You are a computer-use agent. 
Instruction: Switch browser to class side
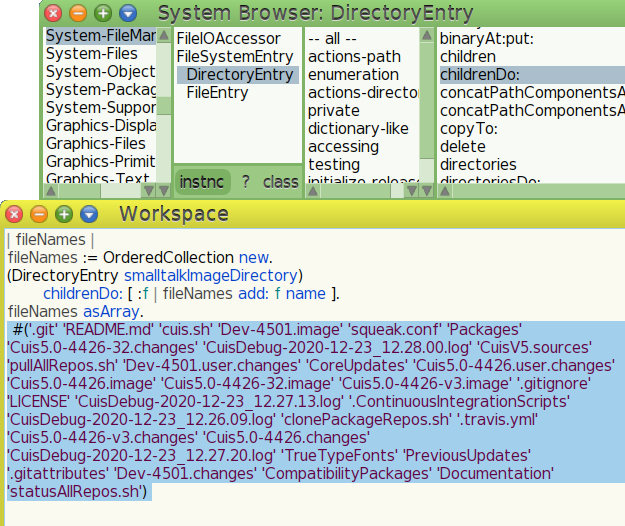(x=280, y=181)
